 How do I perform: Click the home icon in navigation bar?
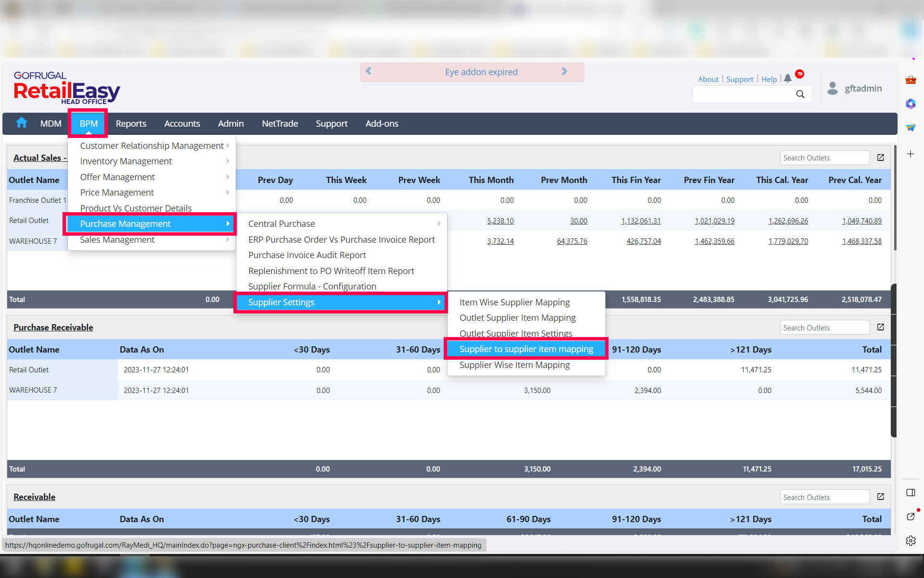tap(22, 123)
